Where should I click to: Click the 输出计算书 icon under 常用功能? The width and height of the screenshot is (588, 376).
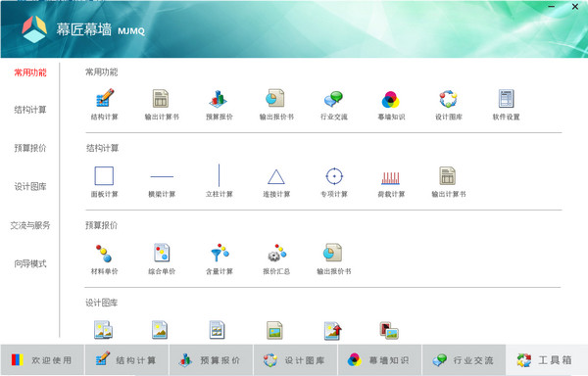162,99
